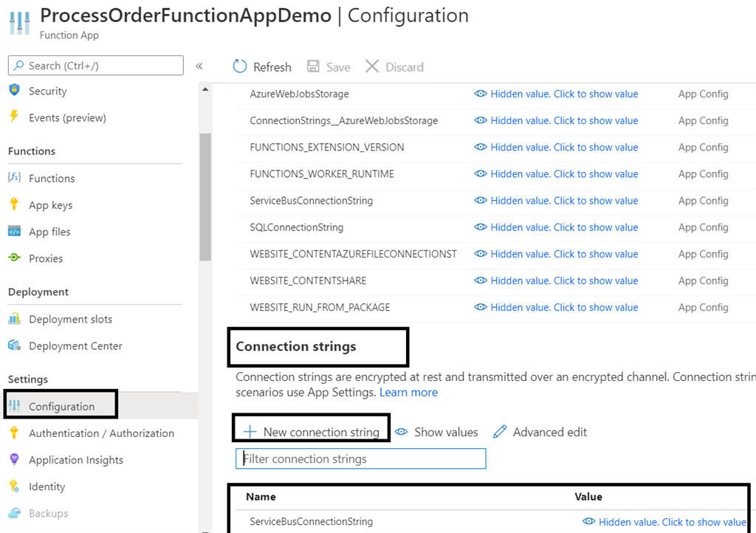Reveal FUNCTIONS_EXTENSION_VERSION value eye icon
This screenshot has width=756, height=533.
point(480,146)
